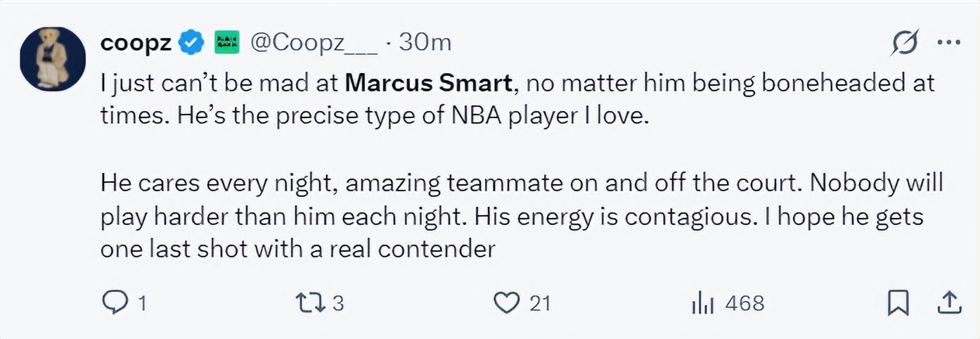
Task: Click the repost count of 3
Action: 337,303
